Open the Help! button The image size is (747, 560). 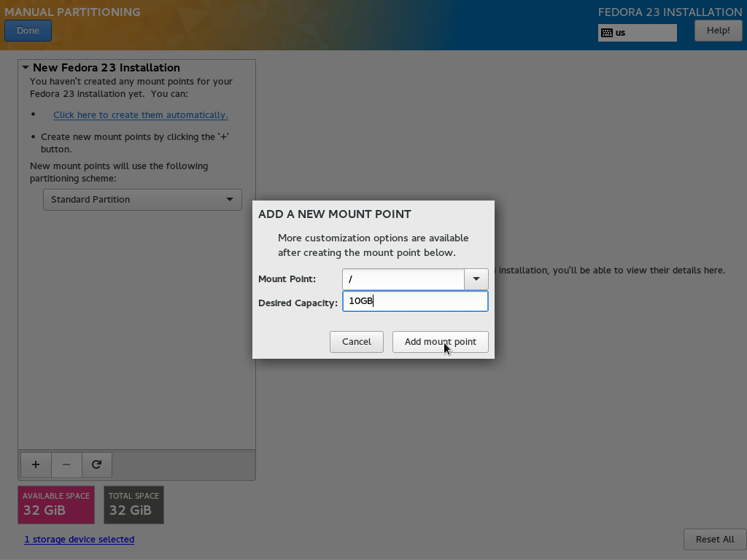pyautogui.click(x=718, y=31)
